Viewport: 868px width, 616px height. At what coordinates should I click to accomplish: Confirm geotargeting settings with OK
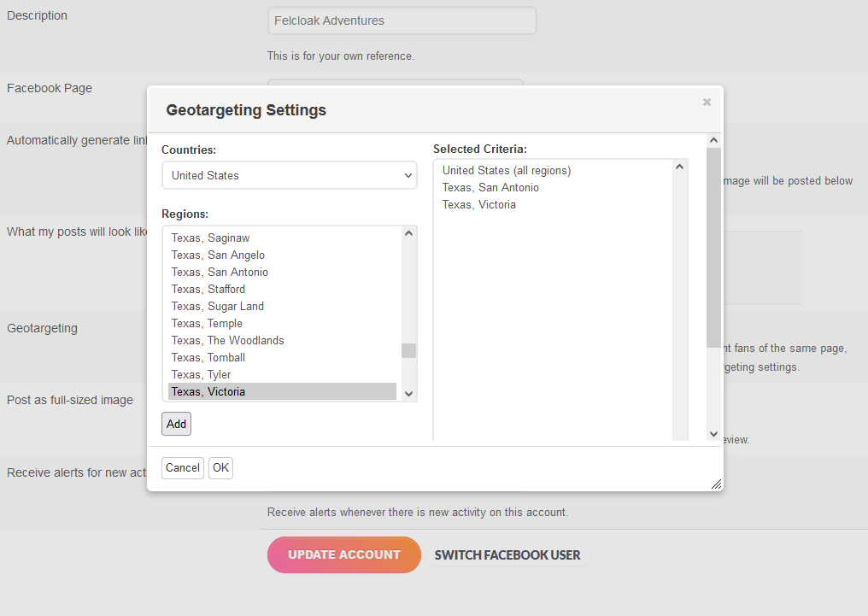pos(220,467)
